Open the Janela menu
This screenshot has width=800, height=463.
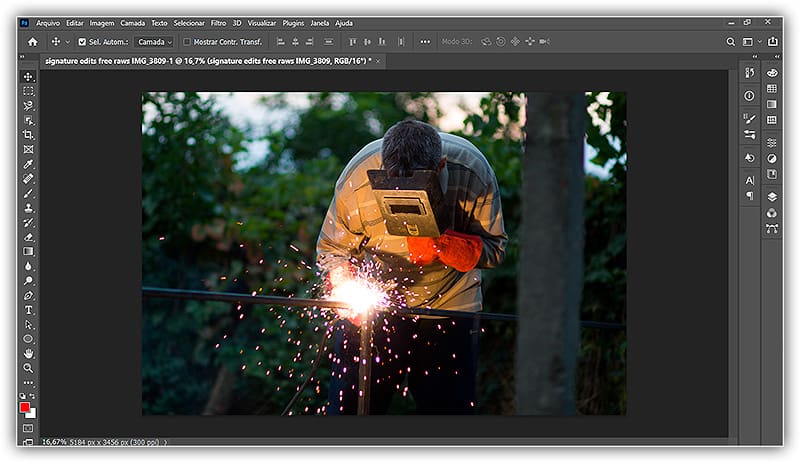[x=319, y=23]
